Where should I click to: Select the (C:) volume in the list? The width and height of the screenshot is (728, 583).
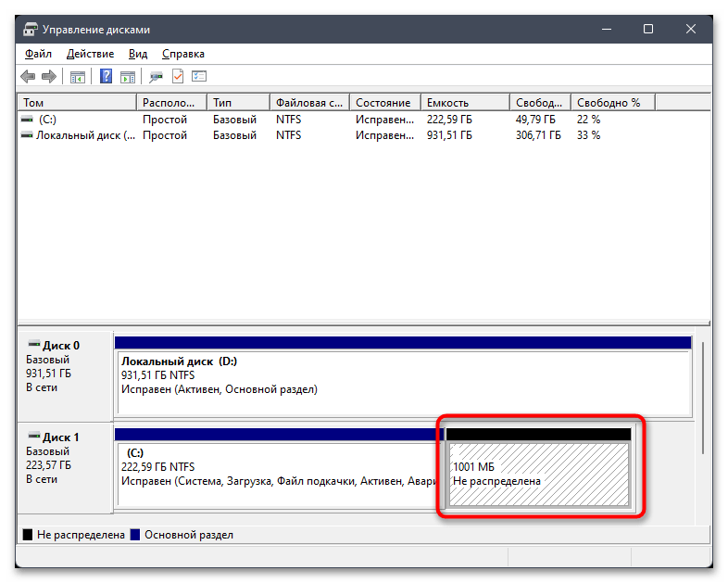47,120
